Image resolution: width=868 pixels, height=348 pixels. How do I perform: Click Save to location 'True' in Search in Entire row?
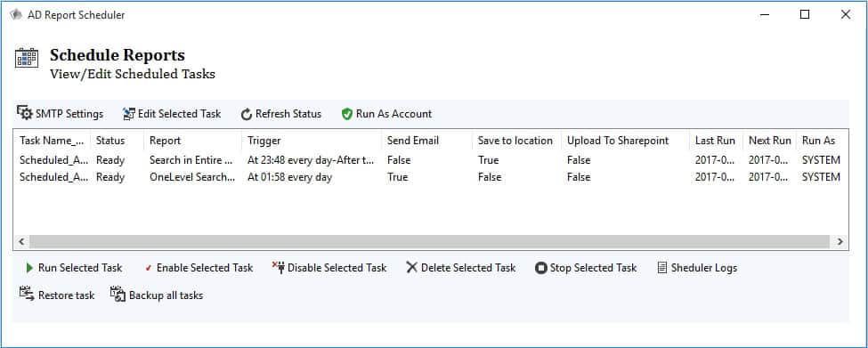488,160
